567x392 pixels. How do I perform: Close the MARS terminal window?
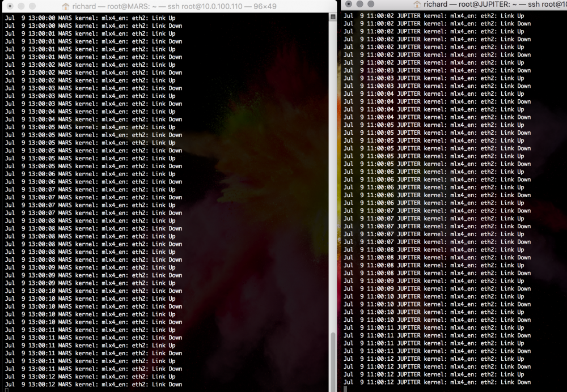click(x=10, y=6)
